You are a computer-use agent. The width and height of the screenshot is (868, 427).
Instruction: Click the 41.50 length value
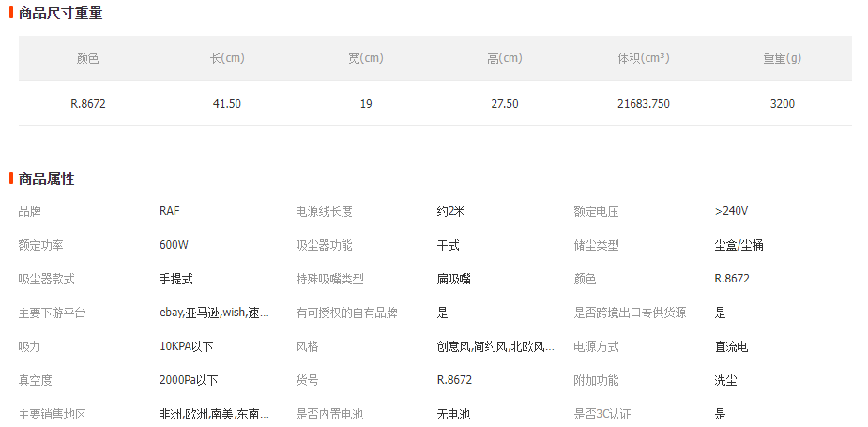[x=227, y=104]
